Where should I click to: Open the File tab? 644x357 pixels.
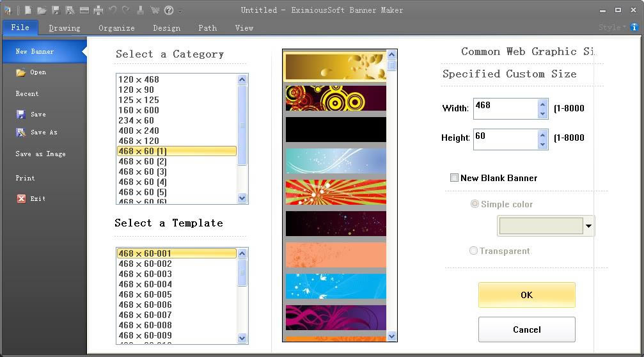click(20, 28)
